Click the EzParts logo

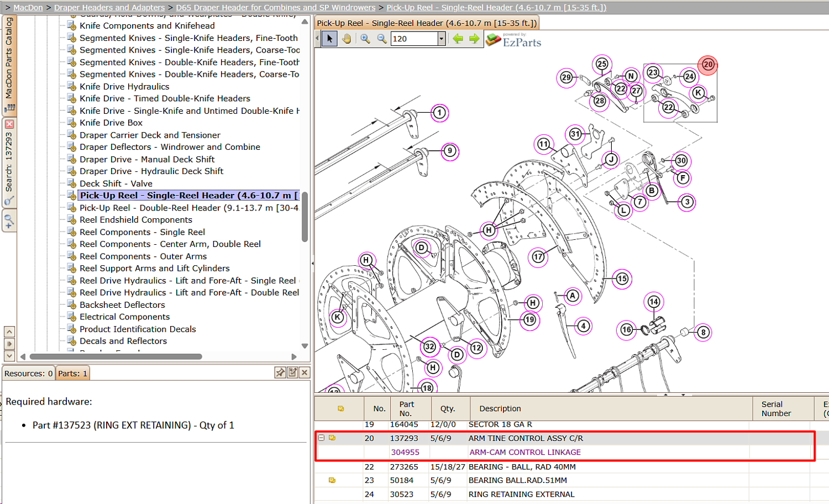(513, 40)
